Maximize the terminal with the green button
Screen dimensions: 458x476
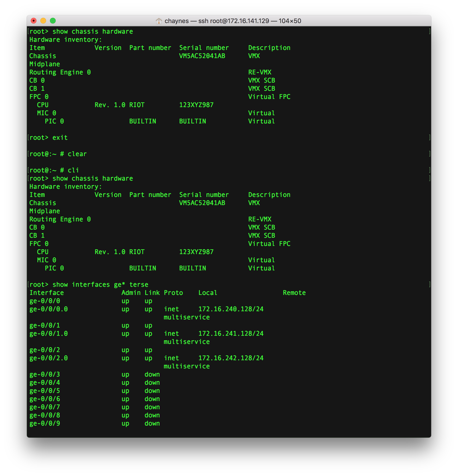(53, 21)
